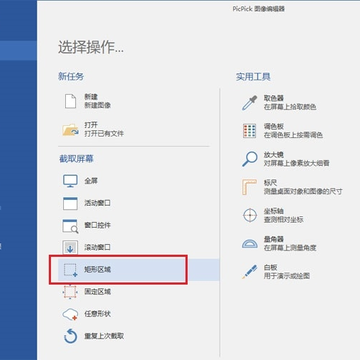360x360 pixels.
Task: Click the Pixel ruler icon
Action: tap(249, 187)
